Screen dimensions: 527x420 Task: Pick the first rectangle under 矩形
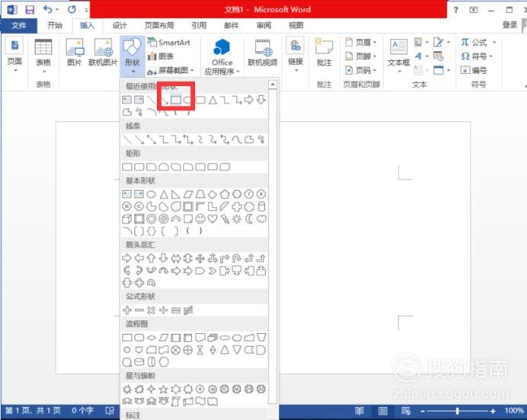[126, 167]
